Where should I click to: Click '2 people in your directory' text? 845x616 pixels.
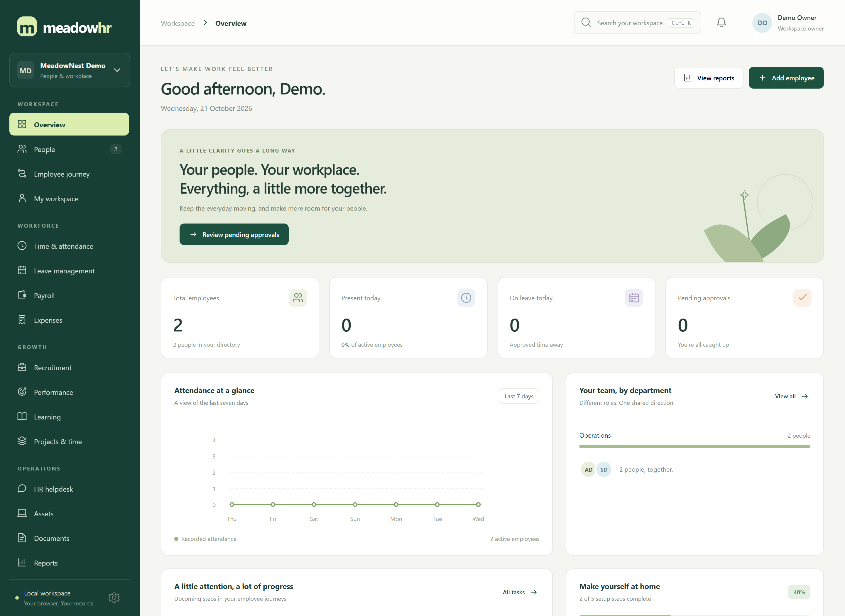[x=206, y=345]
